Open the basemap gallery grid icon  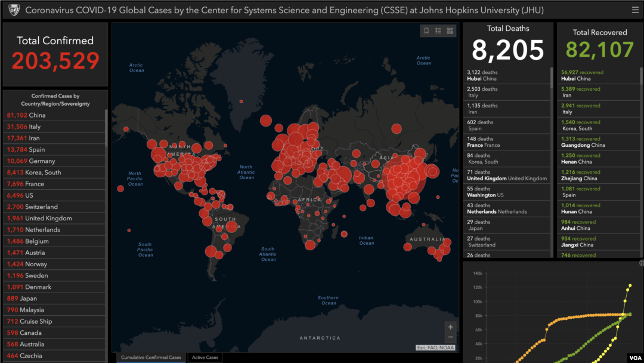450,31
